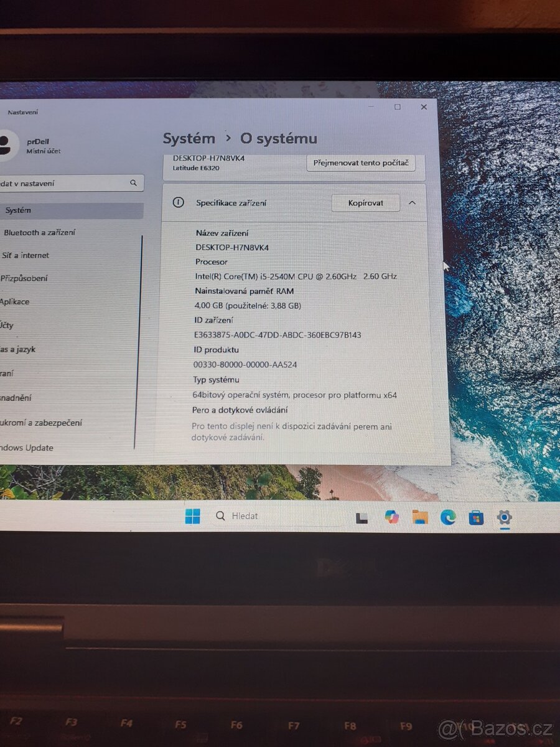Click Přejmenovat tento počítač button
560x747 pixels.
(x=361, y=163)
